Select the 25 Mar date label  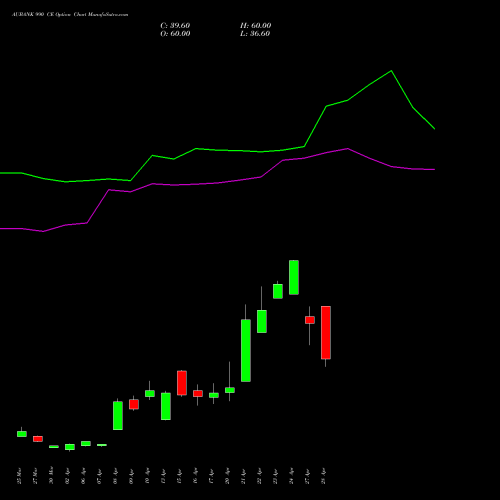click(x=19, y=476)
